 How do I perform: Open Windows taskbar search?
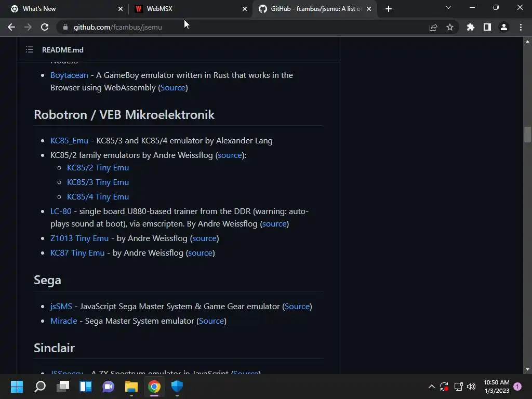40,387
